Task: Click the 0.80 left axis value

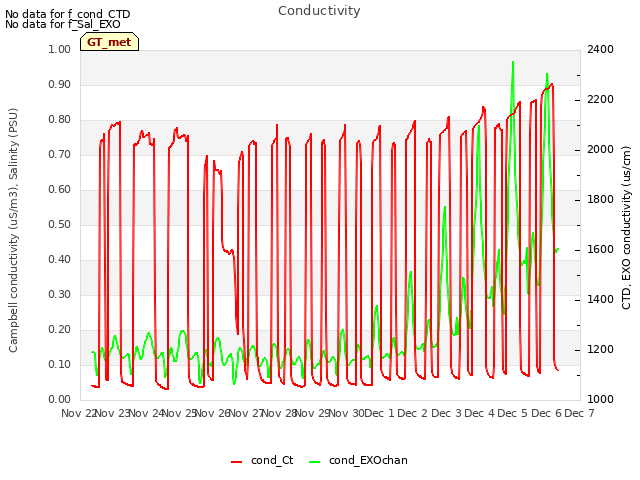Action: 60,120
